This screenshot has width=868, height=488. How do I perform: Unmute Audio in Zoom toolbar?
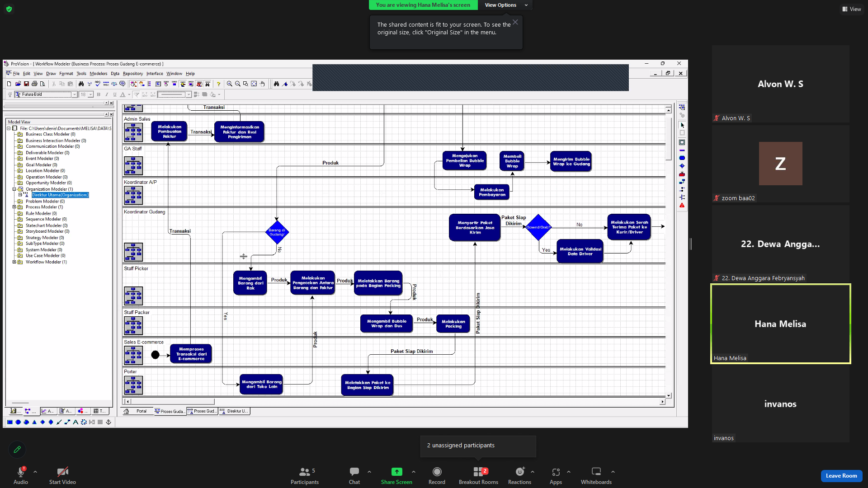click(x=21, y=476)
